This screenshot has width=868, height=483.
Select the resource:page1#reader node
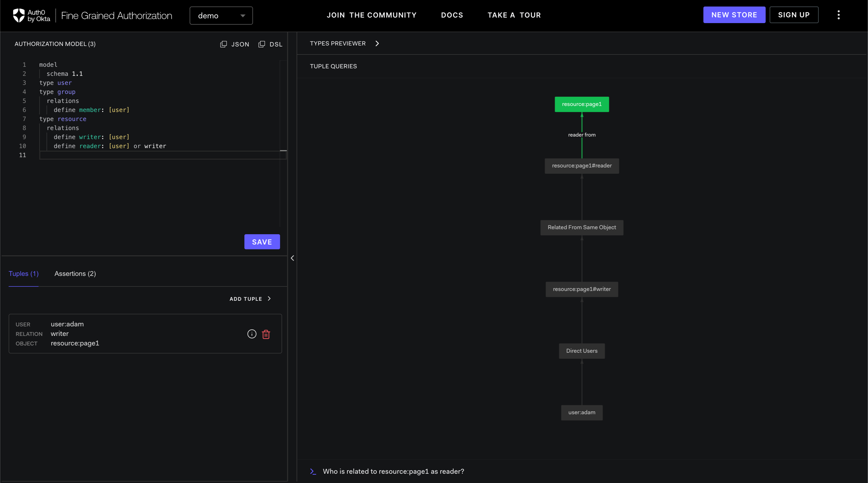point(582,166)
